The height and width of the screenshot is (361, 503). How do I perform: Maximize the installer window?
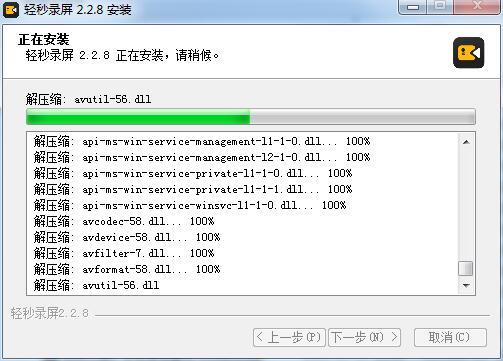click(x=440, y=6)
